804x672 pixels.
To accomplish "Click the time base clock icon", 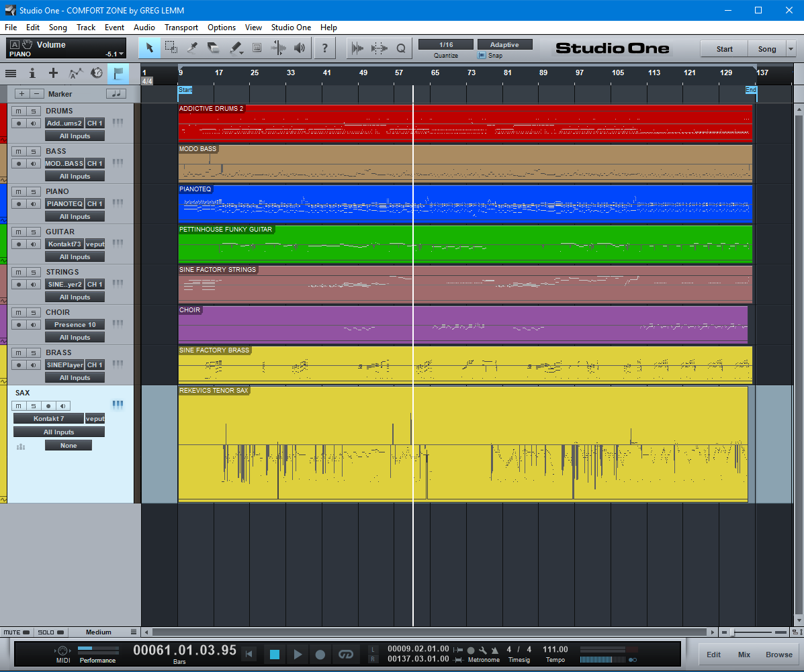I will pos(97,73).
